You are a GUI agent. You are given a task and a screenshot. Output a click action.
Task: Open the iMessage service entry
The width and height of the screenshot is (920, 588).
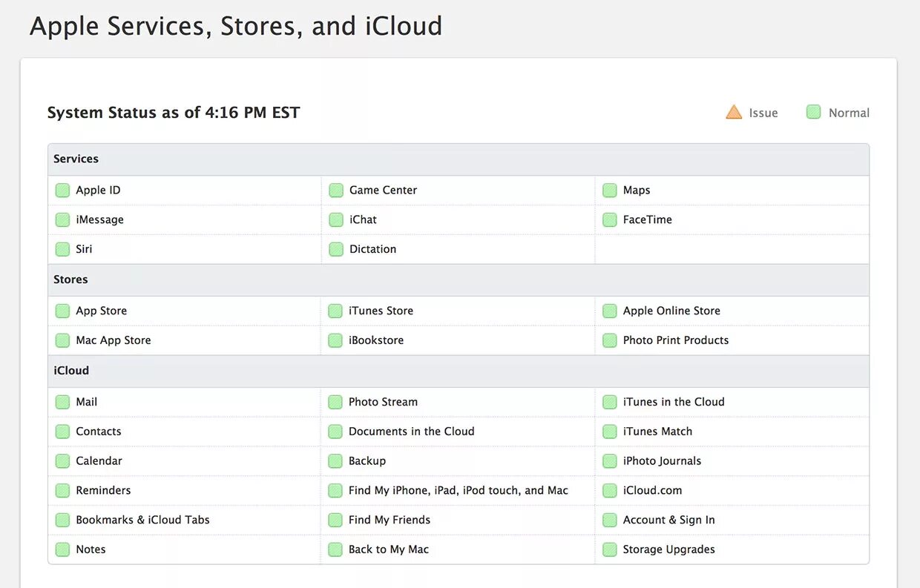pos(99,220)
